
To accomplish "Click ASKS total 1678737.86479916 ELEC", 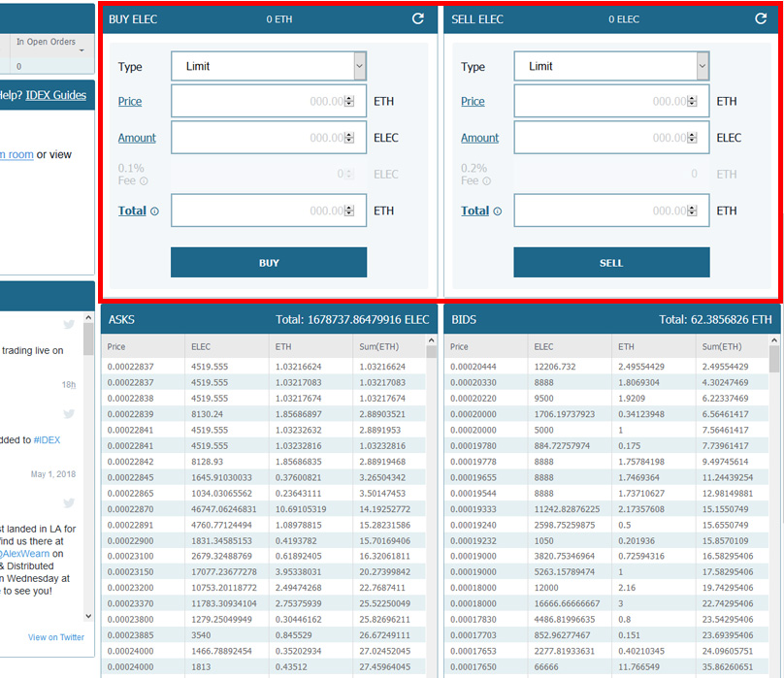I will (352, 319).
